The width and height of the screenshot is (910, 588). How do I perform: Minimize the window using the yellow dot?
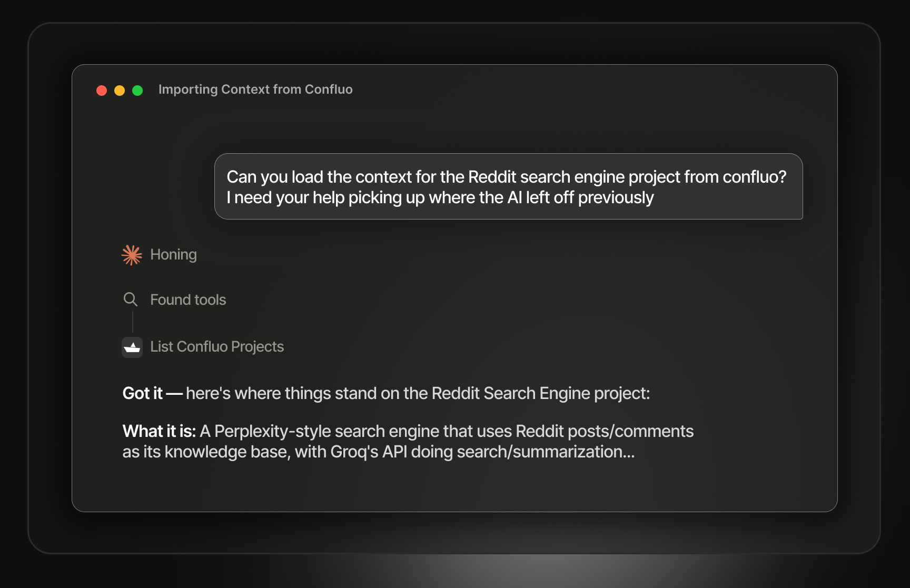(x=120, y=91)
